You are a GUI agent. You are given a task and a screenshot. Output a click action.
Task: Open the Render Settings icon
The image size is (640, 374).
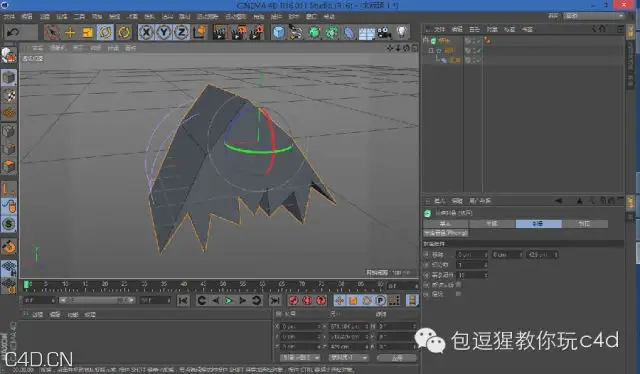pos(257,32)
